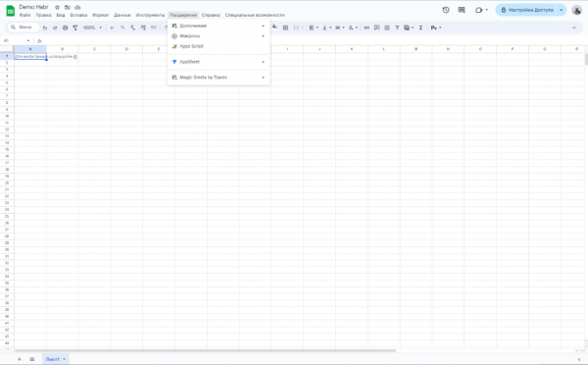
Task: Open the 123 number formats button
Action: click(x=154, y=27)
